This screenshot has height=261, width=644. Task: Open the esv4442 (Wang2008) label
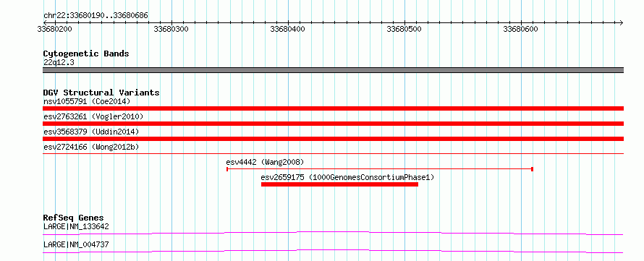click(265, 162)
